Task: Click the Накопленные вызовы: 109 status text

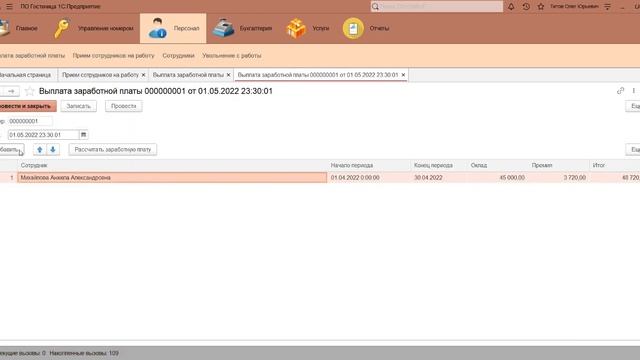Action: (x=84, y=353)
